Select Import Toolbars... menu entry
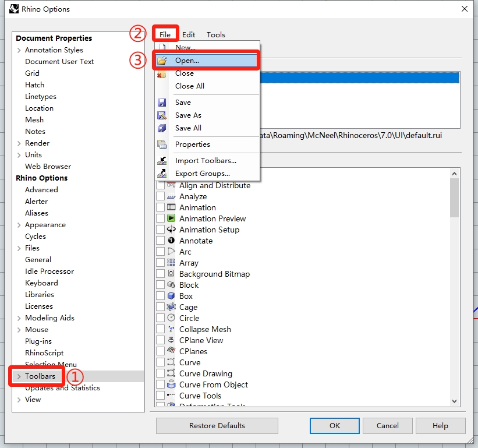478x448 pixels. click(207, 161)
